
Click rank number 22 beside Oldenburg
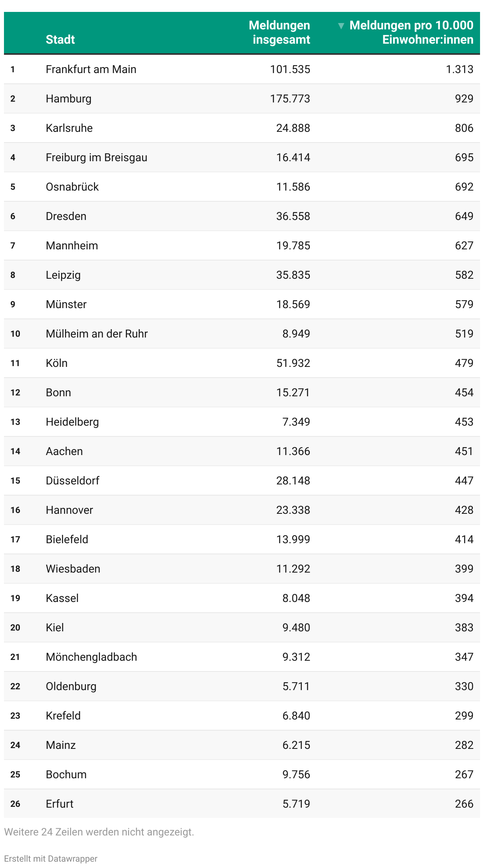tap(15, 687)
